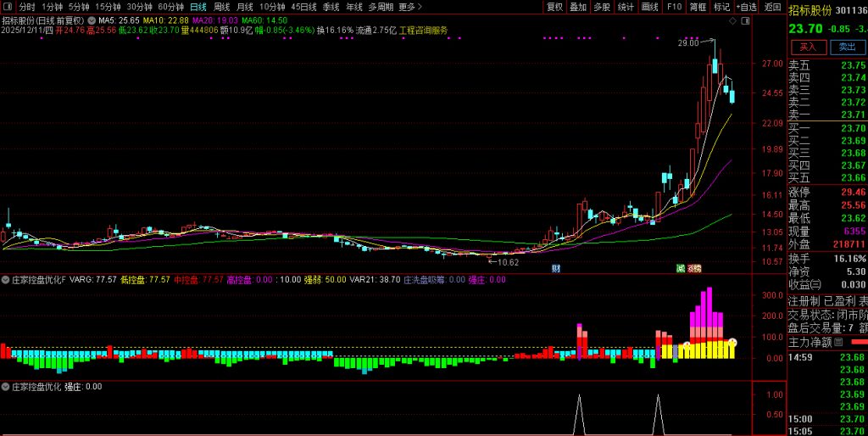Click the 卖出 sell button
The width and height of the screenshot is (868, 436).
[x=847, y=48]
